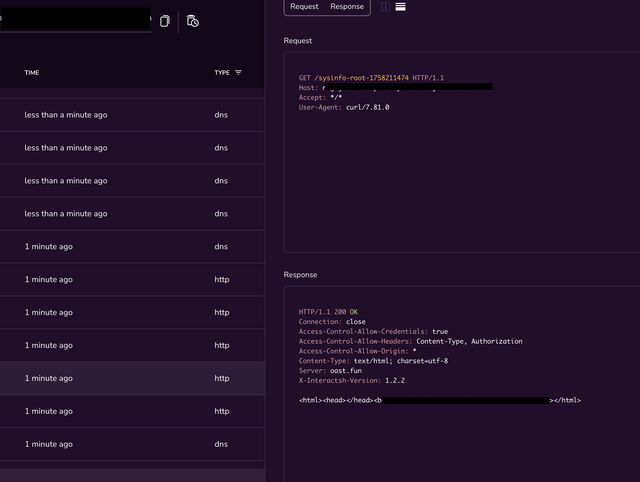Click the html body line in response
640x482 pixels.
point(440,400)
